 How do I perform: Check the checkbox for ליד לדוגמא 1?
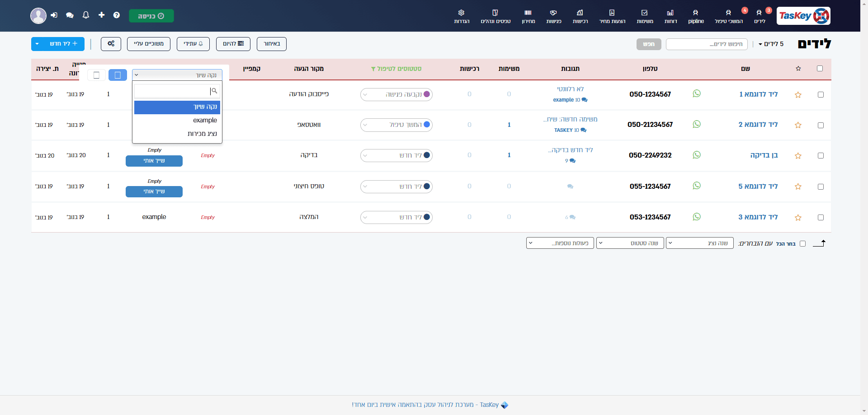coord(821,94)
